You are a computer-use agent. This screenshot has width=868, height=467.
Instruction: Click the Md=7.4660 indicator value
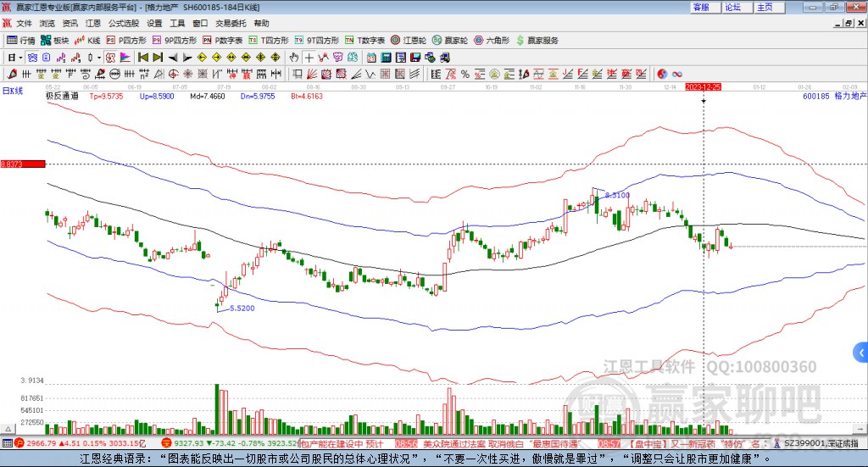(207, 97)
